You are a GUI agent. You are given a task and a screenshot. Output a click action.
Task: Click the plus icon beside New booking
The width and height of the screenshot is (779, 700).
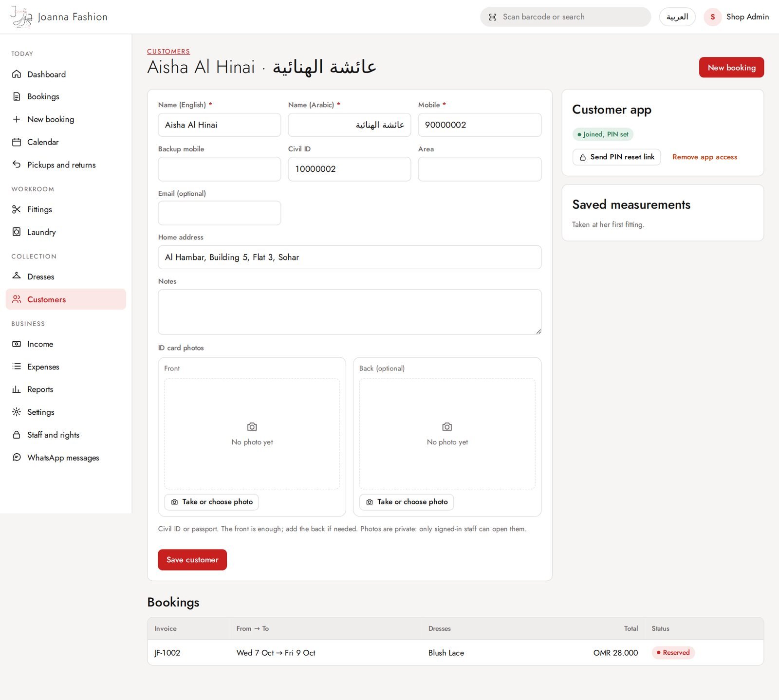[x=17, y=119]
